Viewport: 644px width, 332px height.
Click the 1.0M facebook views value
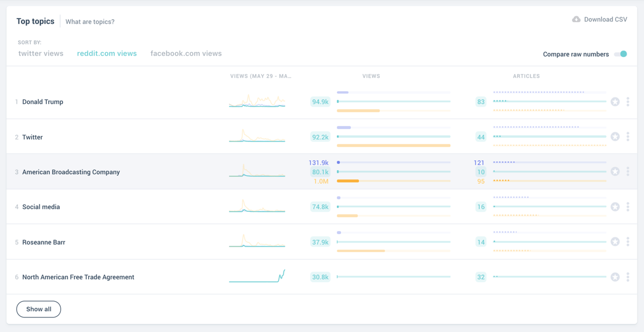[x=321, y=182]
